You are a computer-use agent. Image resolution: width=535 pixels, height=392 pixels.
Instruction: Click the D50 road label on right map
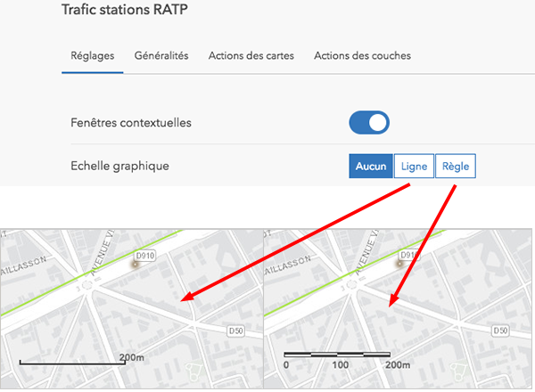tap(500, 331)
